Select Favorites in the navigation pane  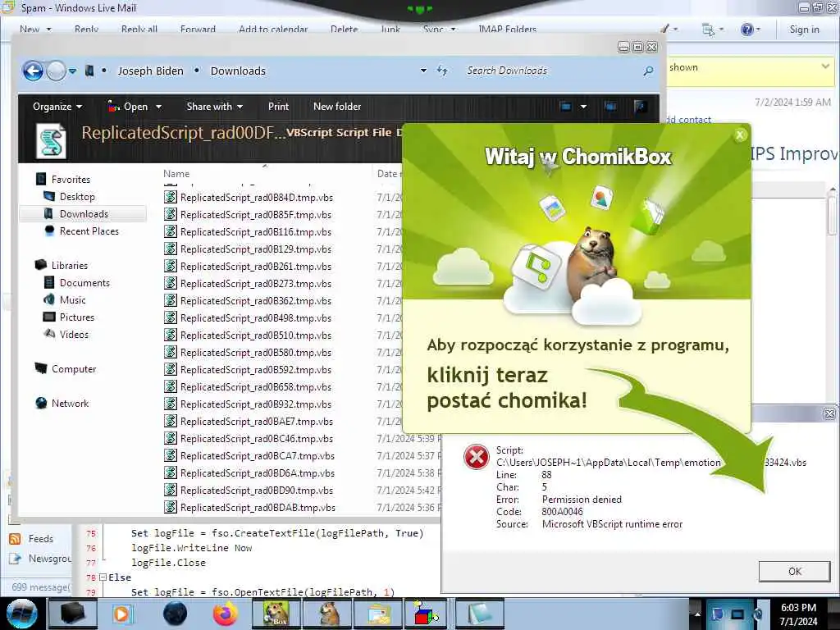71,180
